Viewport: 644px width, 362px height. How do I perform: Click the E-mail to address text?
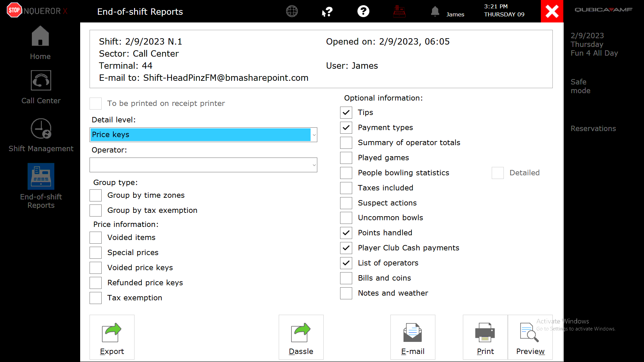click(x=204, y=78)
